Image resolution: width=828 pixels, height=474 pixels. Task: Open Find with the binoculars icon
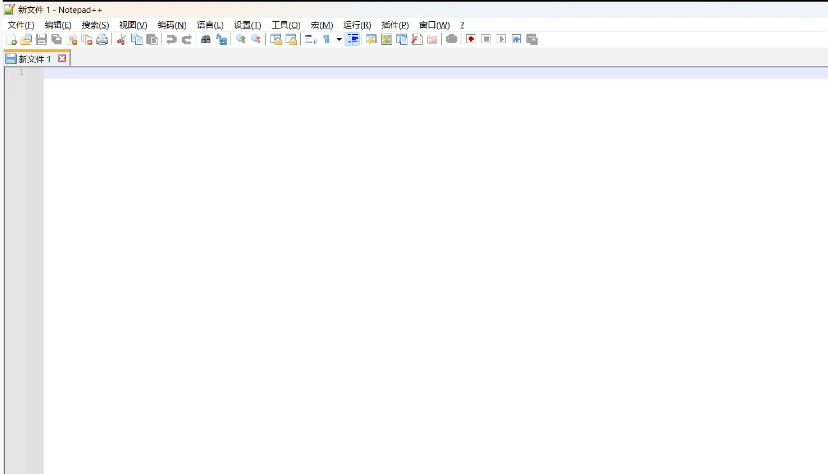tap(206, 39)
